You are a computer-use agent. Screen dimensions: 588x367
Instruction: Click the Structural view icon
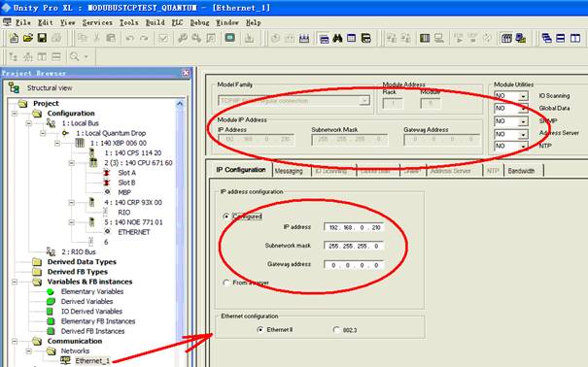[x=14, y=88]
